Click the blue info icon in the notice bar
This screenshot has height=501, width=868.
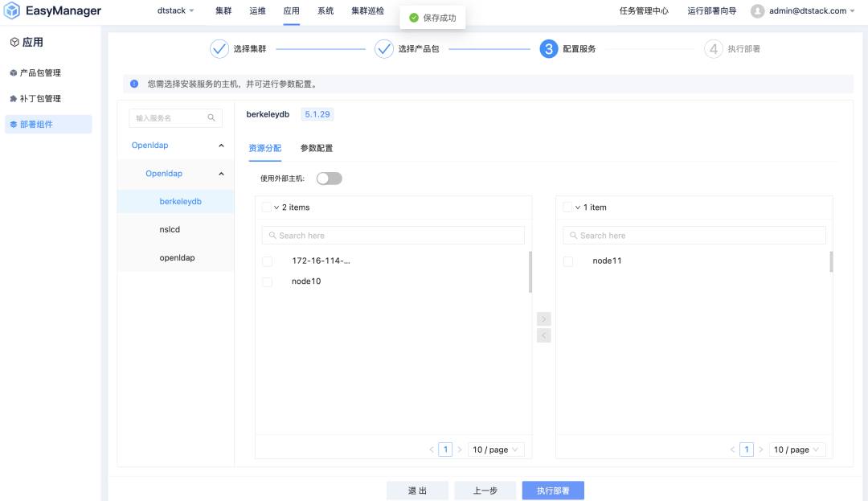pyautogui.click(x=133, y=84)
